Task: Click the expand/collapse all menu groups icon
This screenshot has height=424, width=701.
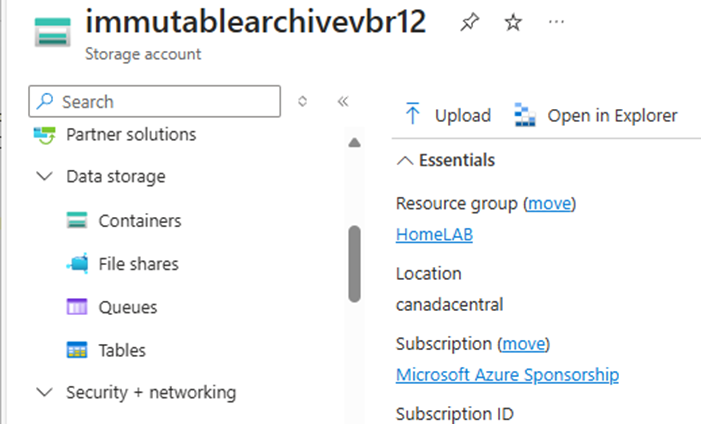Action: point(303,101)
